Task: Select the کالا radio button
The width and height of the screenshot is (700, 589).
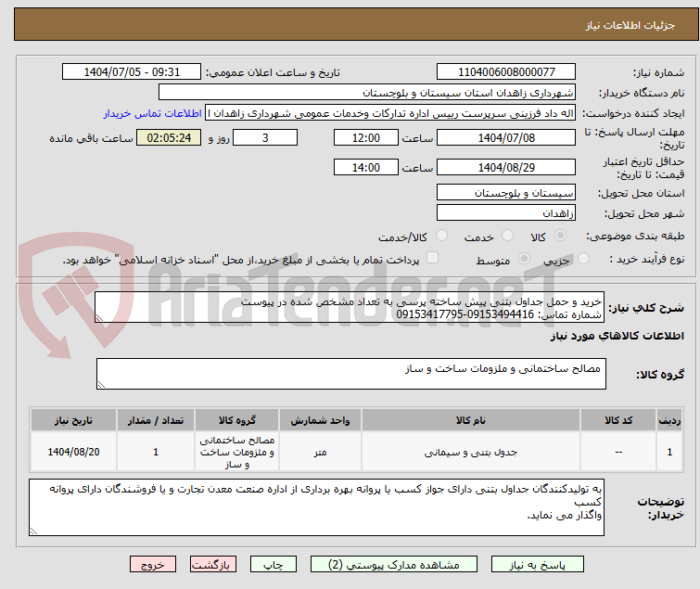Action: (x=560, y=236)
